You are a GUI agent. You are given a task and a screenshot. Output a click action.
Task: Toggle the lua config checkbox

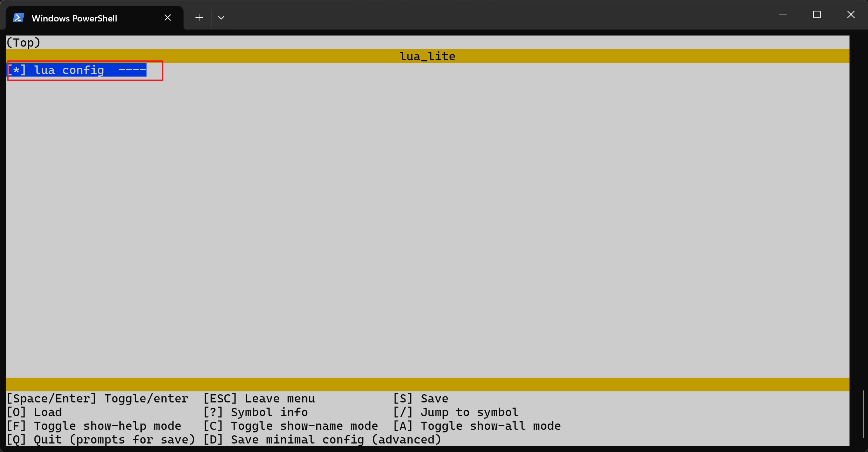click(x=17, y=70)
